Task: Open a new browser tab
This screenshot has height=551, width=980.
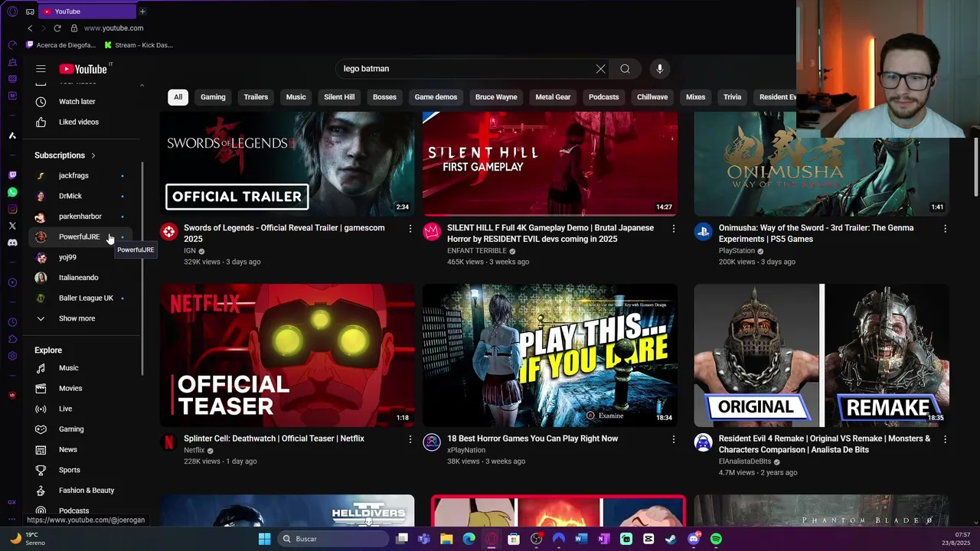Action: [x=142, y=11]
